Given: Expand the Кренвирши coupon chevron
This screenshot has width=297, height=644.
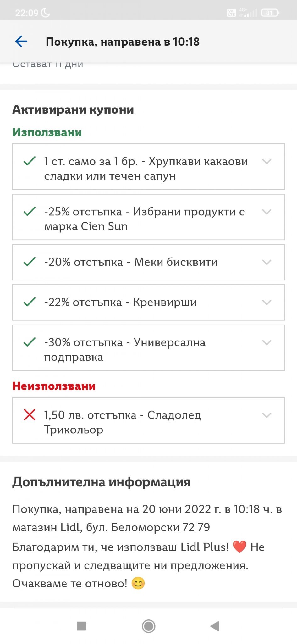Looking at the screenshot, I should coord(267,303).
